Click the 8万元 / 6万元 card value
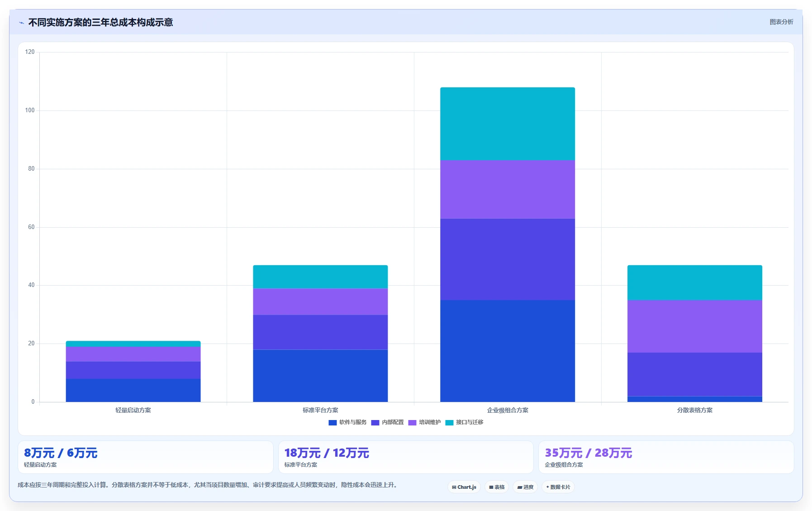Viewport: 812px width, 511px height. click(61, 453)
